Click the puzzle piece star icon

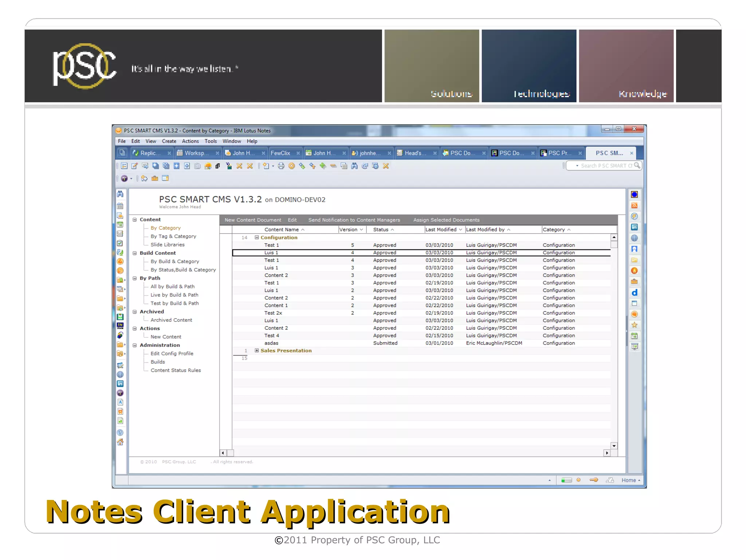(x=145, y=179)
